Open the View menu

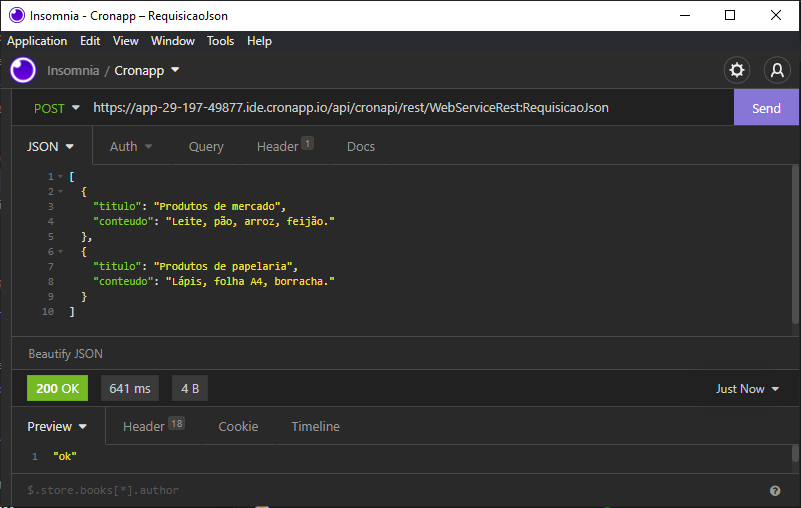pyautogui.click(x=126, y=41)
